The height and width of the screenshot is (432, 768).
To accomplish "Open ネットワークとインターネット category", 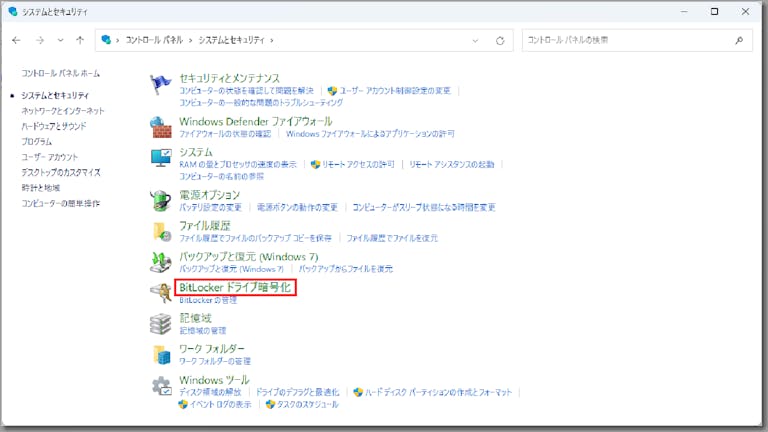I will coord(63,111).
